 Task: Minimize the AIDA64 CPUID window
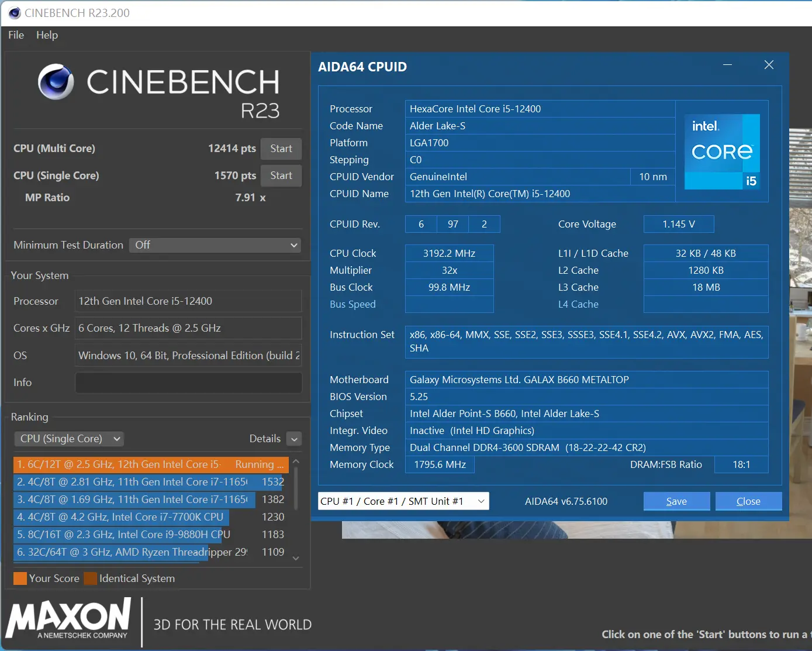727,65
